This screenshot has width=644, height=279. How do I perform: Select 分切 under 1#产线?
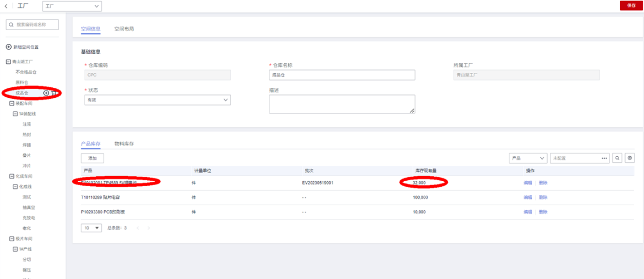click(x=27, y=260)
